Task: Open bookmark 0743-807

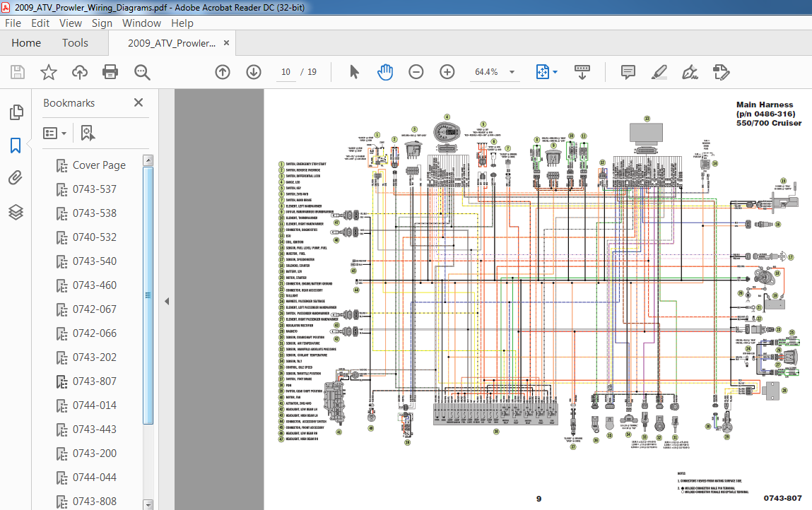Action: [94, 381]
